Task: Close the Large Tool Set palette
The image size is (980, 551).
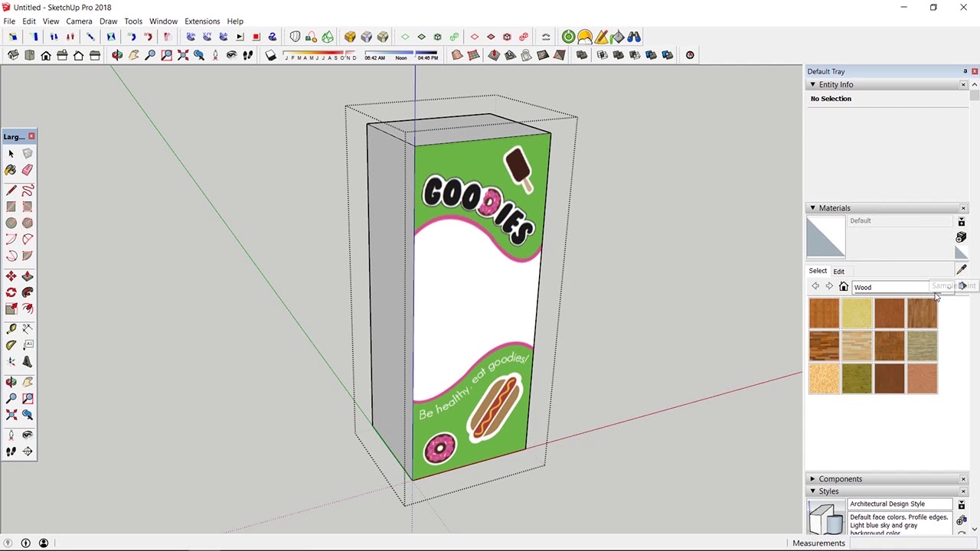Action: click(31, 136)
